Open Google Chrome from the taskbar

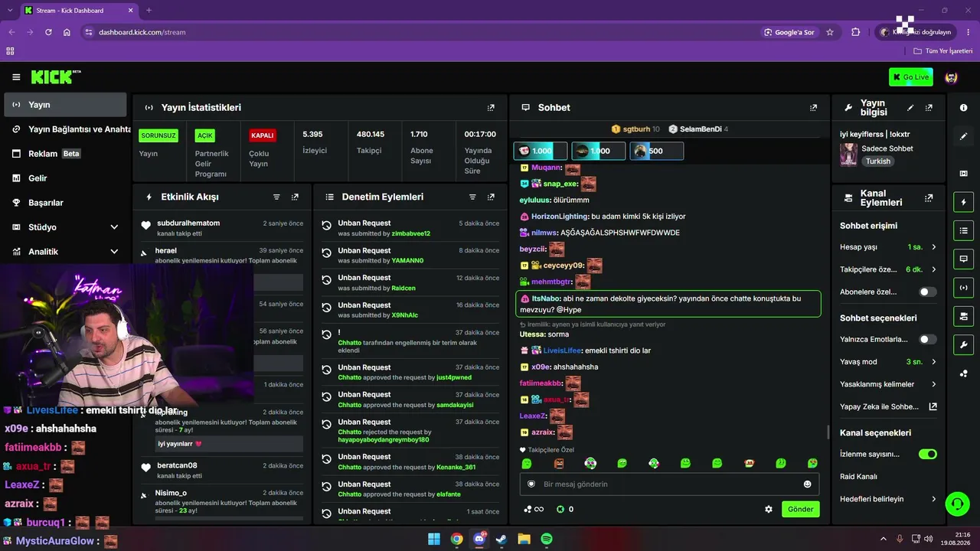(457, 539)
